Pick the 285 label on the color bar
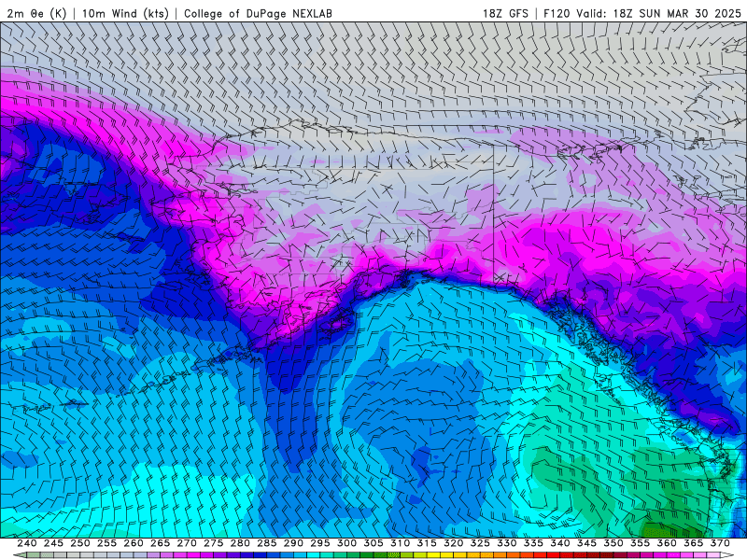This screenshot has width=747, height=560. 267,543
